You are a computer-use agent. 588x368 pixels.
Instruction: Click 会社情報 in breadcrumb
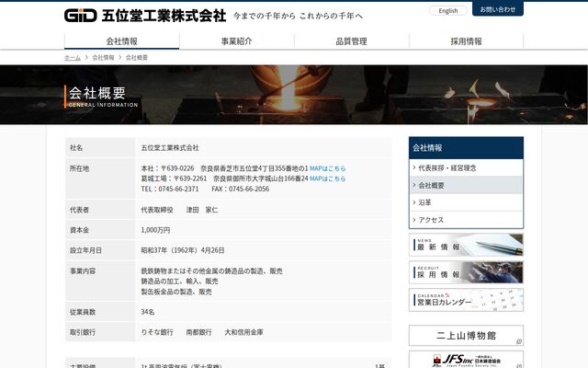[103, 57]
